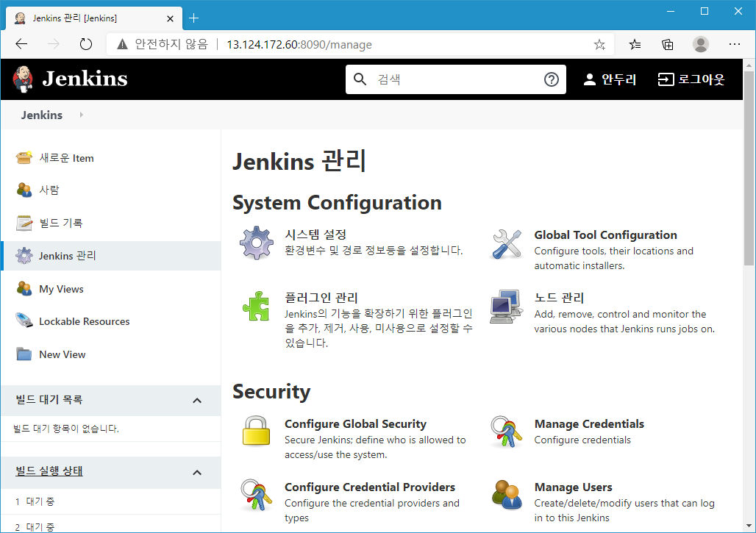This screenshot has width=756, height=533.
Task: Click the magnifier icon in search box
Action: point(360,79)
